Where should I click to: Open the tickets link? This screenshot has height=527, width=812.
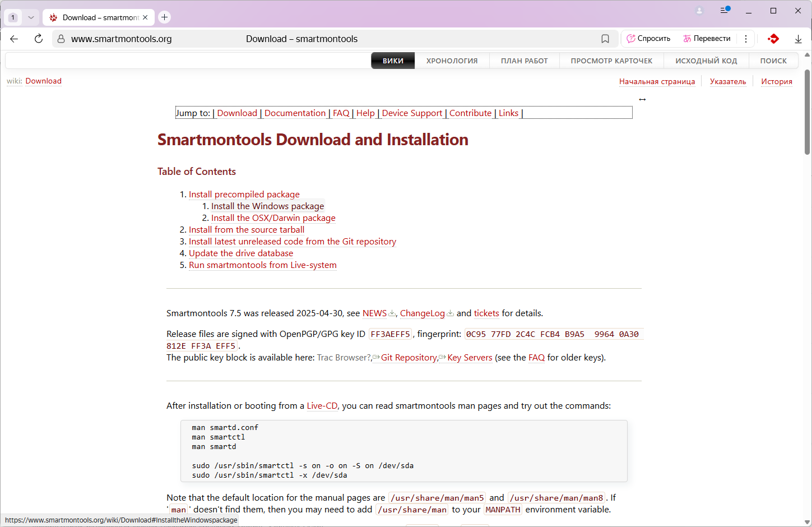click(x=486, y=313)
